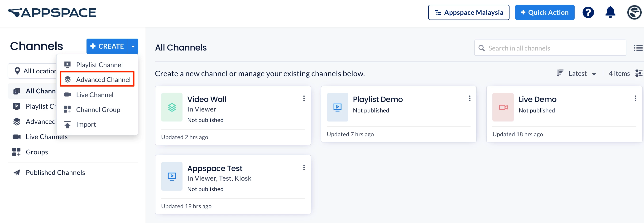
Task: Open the user profile avatar
Action: 634,13
